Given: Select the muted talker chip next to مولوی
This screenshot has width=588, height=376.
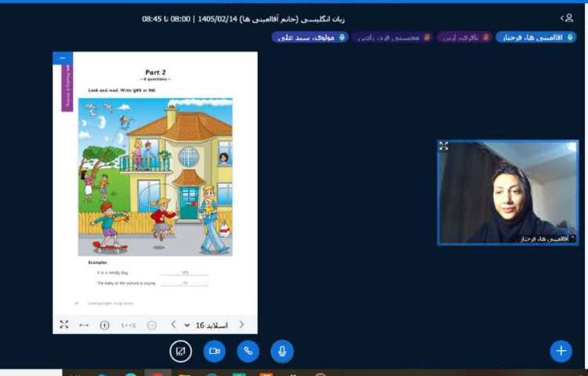Looking at the screenshot, I should coord(391,37).
